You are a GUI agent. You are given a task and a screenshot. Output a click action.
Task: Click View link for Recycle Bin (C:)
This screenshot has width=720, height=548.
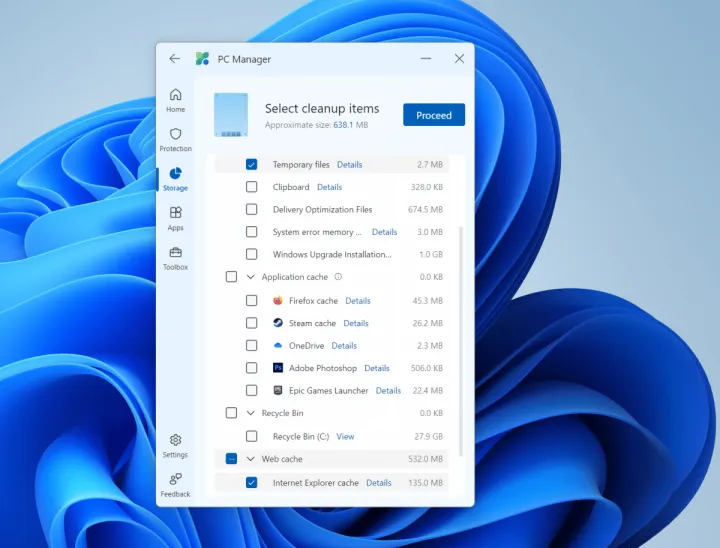(x=345, y=437)
